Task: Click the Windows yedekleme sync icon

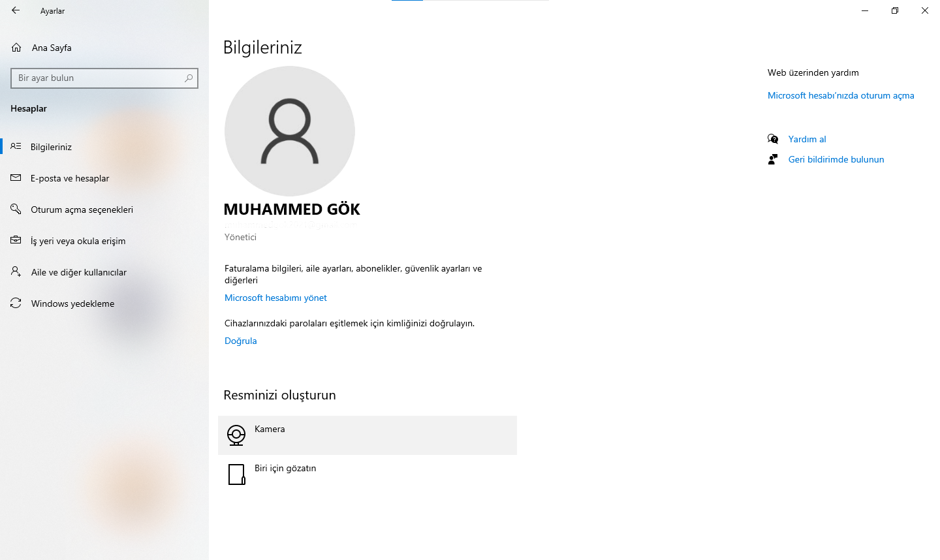Action: pyautogui.click(x=16, y=303)
